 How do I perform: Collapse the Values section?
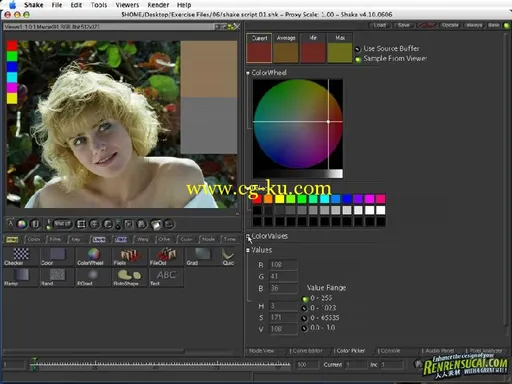coord(248,250)
